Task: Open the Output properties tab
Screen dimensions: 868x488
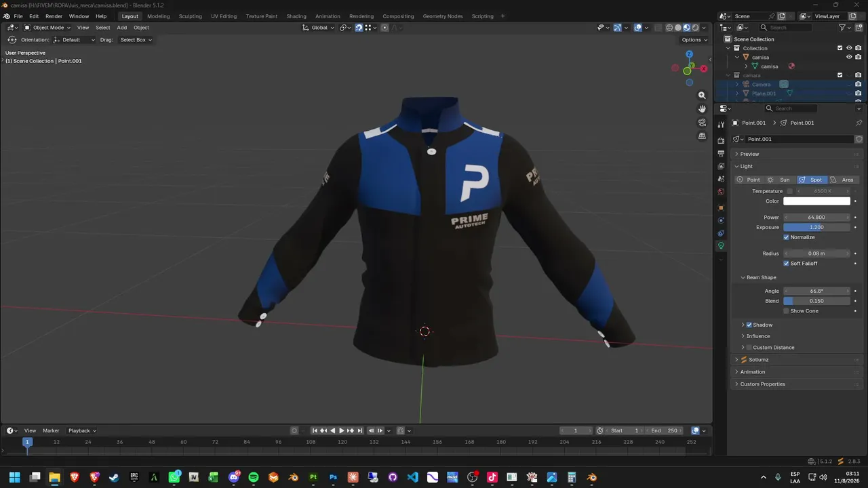Action: coord(721,153)
